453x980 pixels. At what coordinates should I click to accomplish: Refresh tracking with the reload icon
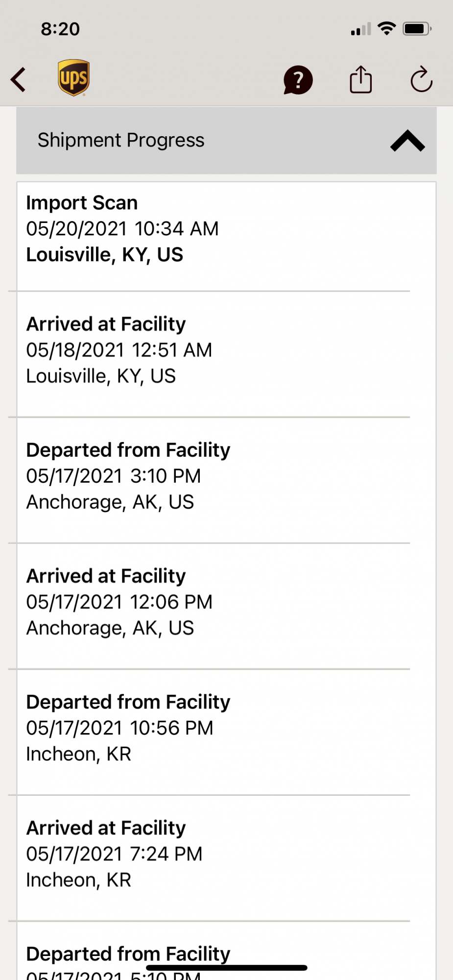(x=421, y=79)
